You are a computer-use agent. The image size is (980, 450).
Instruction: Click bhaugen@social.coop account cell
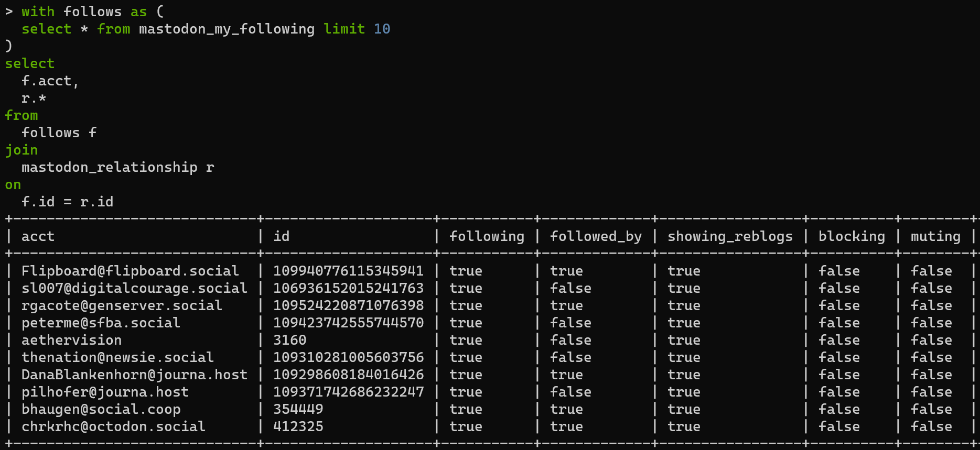click(x=101, y=409)
